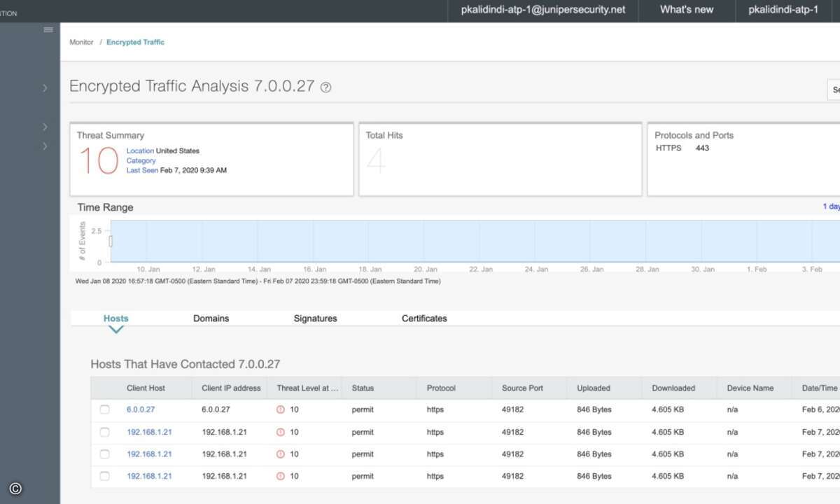Open the pkalidindi-atp-1@junipersecurity.net user menu

pyautogui.click(x=543, y=10)
